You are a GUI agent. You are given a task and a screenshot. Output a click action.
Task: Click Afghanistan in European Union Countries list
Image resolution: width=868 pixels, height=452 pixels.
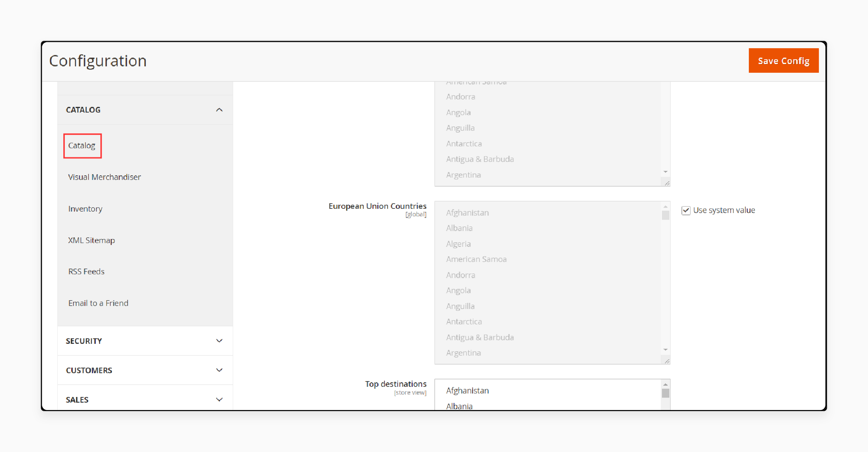467,213
